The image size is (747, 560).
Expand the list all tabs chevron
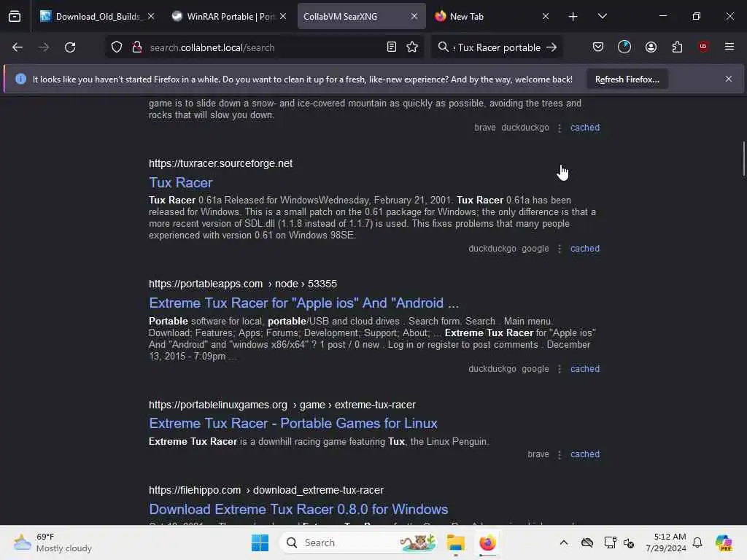click(602, 16)
